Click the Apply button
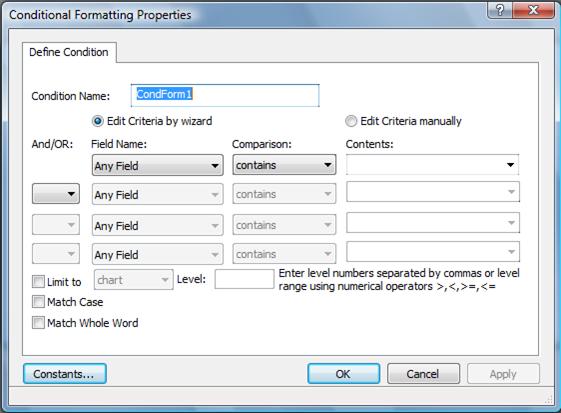561x413 pixels. pos(503,374)
